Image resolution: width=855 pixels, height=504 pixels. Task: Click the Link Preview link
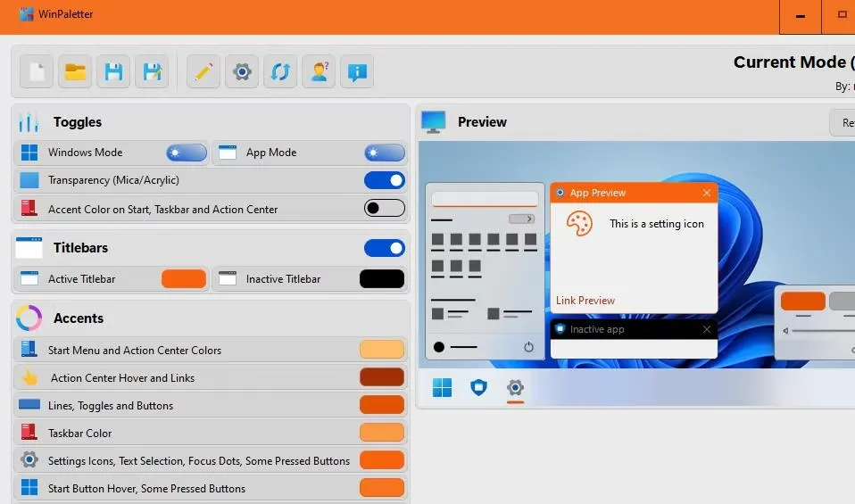click(x=585, y=301)
